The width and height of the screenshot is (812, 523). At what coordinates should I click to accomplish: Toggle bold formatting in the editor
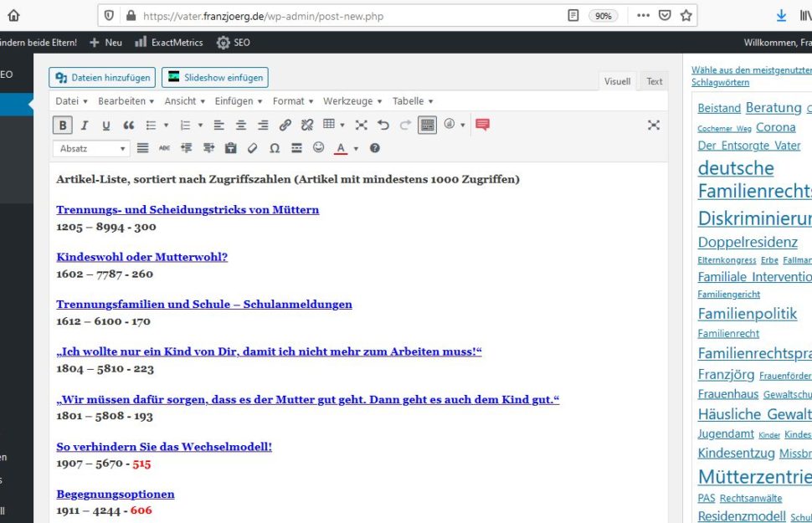pos(63,125)
